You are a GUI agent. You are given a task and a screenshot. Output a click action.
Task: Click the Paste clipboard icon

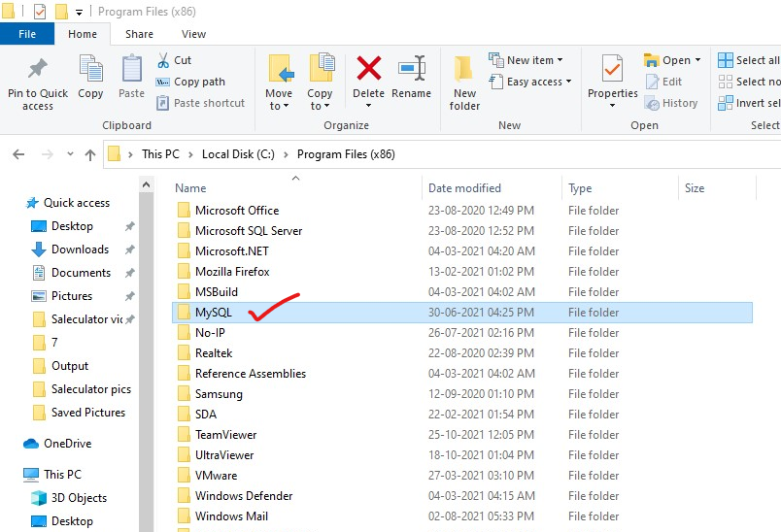(132, 68)
